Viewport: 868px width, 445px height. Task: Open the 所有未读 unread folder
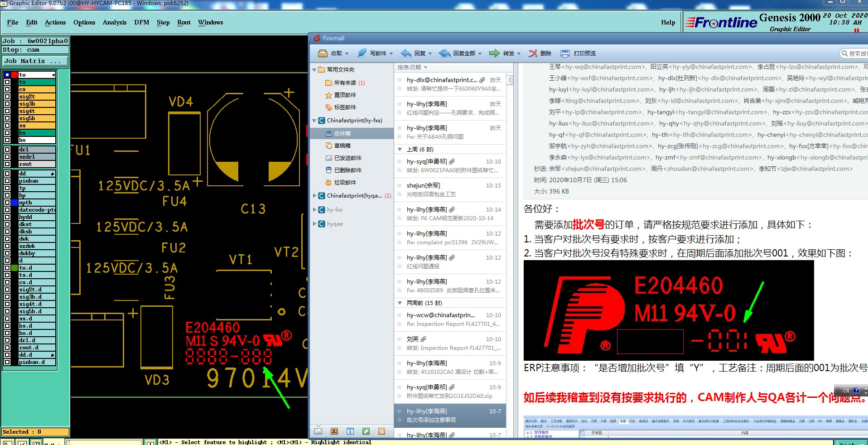click(x=345, y=82)
